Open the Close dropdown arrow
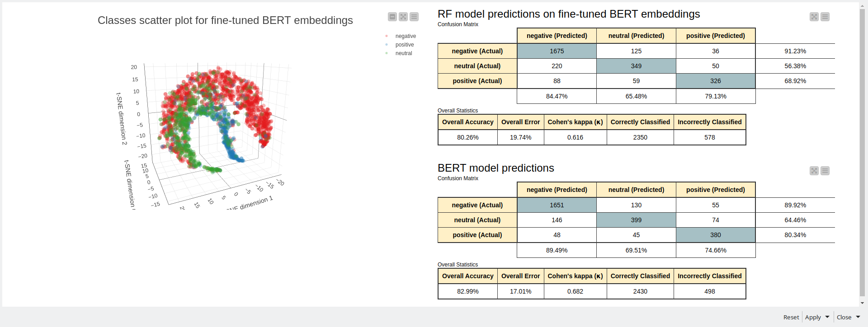The height and width of the screenshot is (327, 868). tap(858, 317)
